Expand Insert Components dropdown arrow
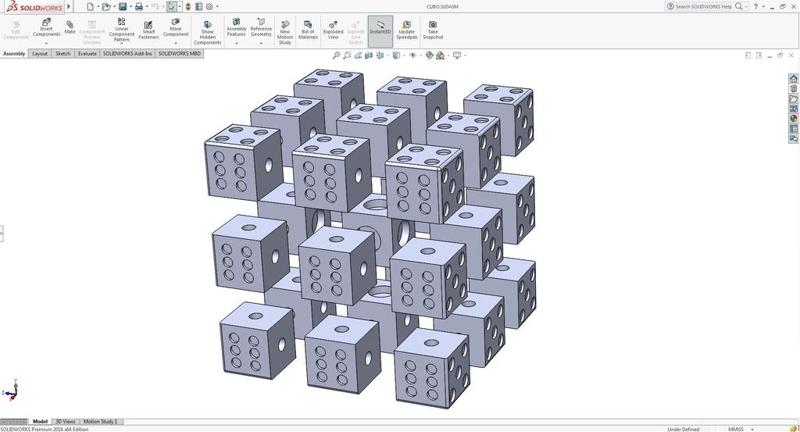Image resolution: width=800 pixels, height=432 pixels. click(46, 43)
